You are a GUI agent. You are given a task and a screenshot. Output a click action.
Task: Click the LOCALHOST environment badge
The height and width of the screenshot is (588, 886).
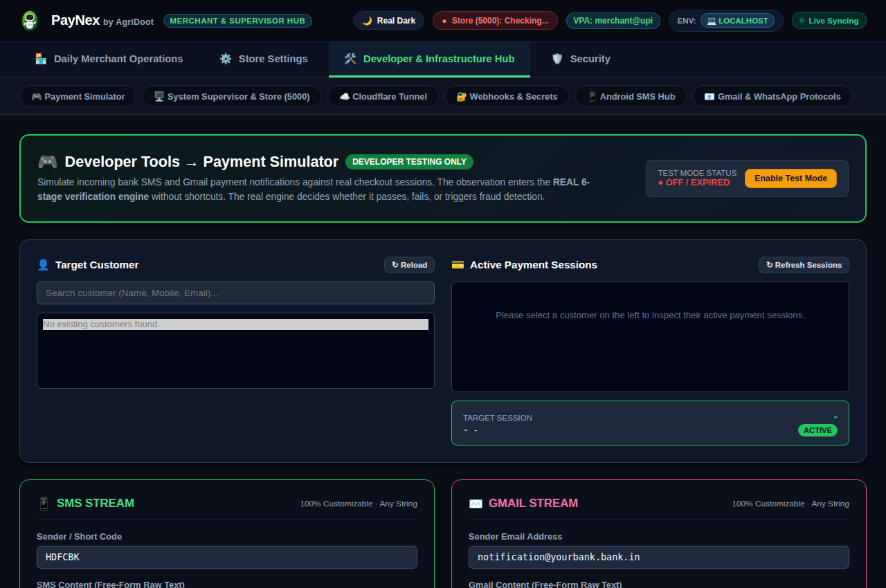pos(737,21)
